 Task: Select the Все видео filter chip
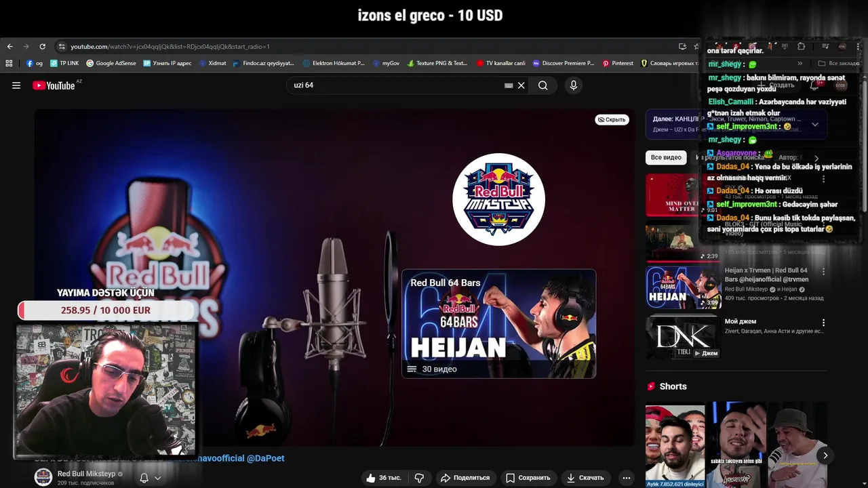[x=666, y=157]
